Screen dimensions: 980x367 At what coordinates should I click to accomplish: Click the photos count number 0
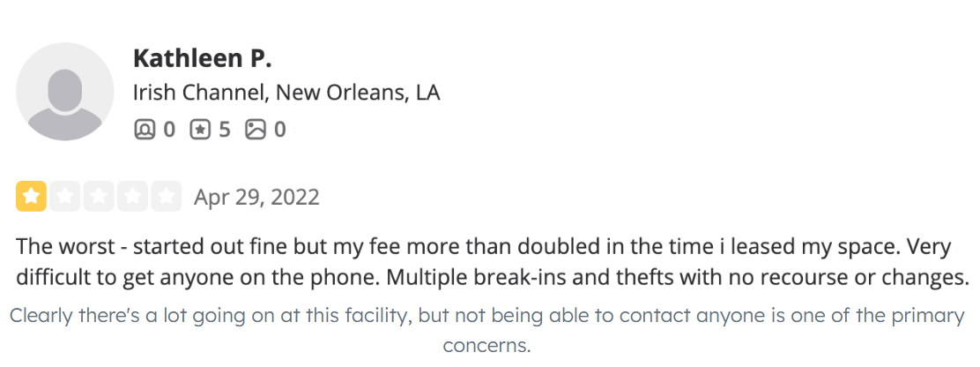pyautogui.click(x=280, y=130)
